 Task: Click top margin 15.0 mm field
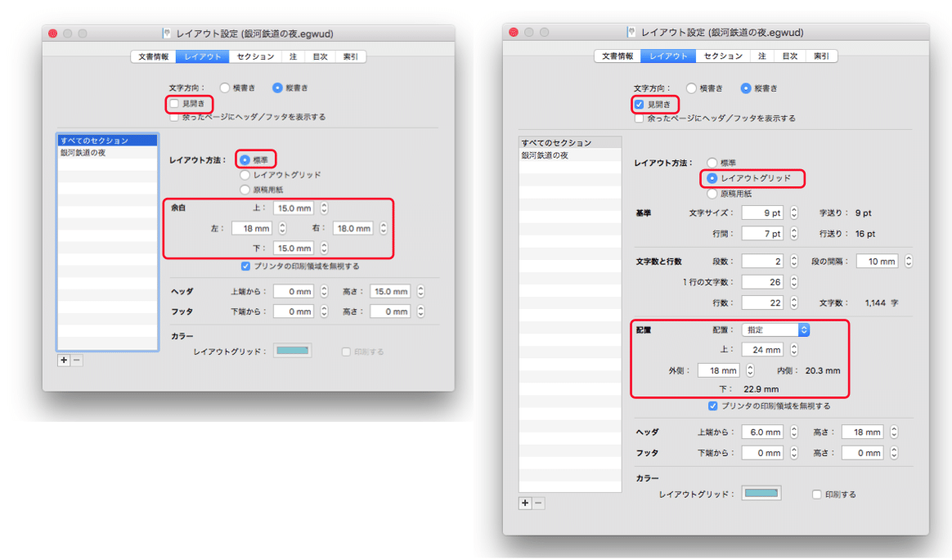294,208
